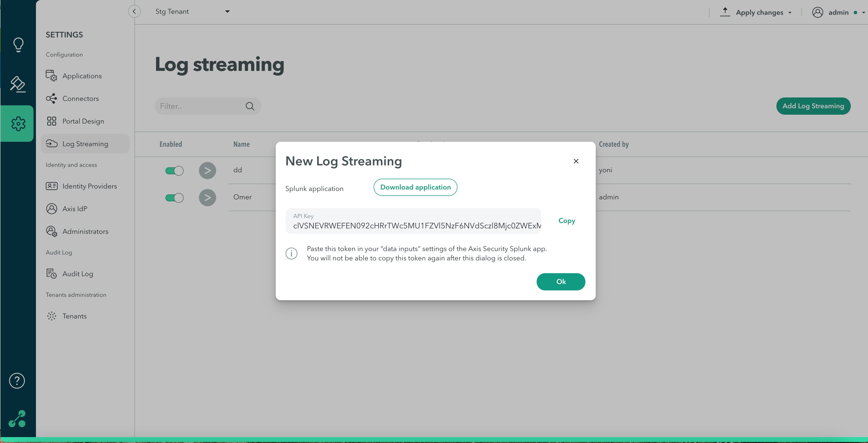The image size is (868, 443).
Task: Open the help question mark icon
Action: coord(16,381)
